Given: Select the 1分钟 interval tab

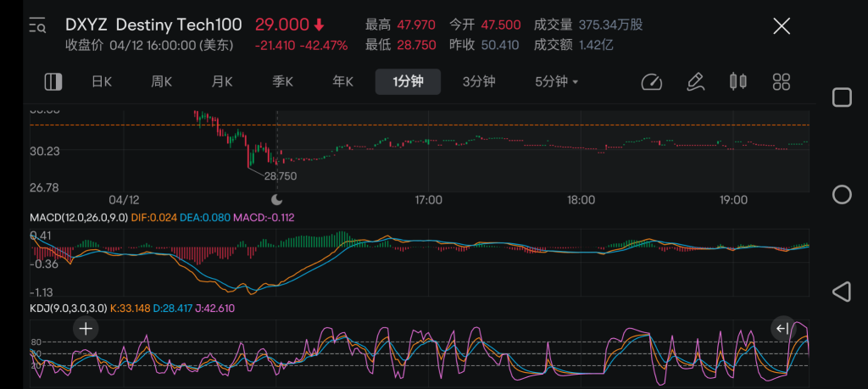Looking at the screenshot, I should 408,82.
